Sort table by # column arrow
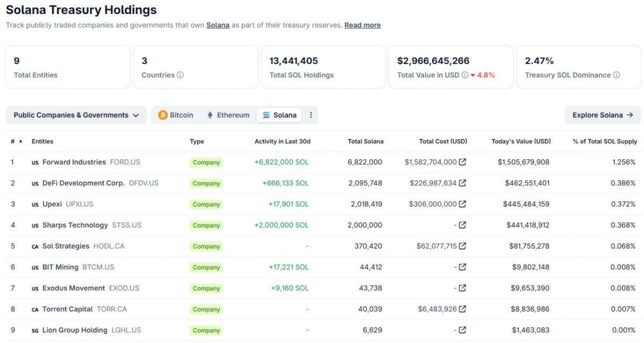644x343 pixels. point(21,141)
